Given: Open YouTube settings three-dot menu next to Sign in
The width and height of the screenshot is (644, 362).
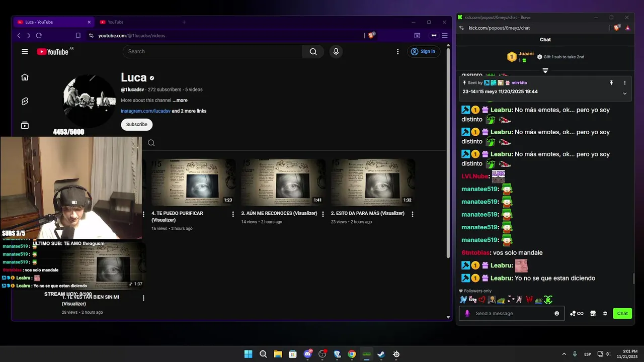Looking at the screenshot, I should pyautogui.click(x=397, y=51).
